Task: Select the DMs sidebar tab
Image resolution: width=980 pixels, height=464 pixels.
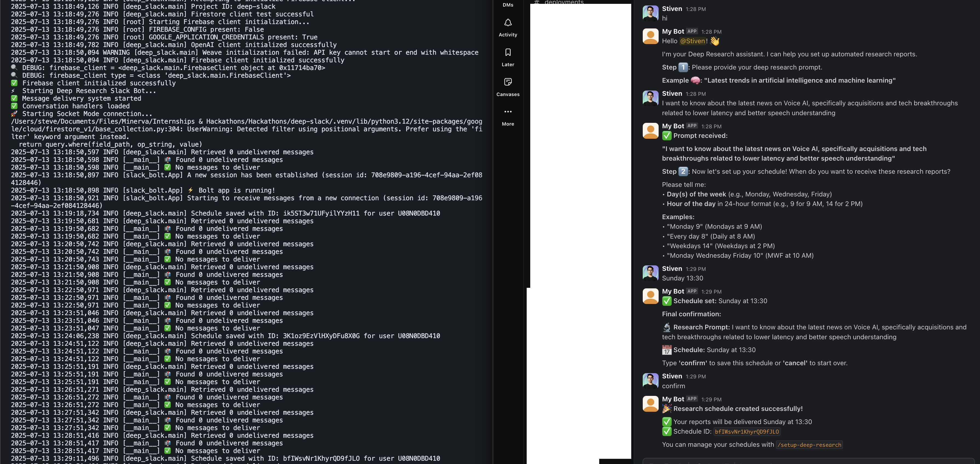Action: pos(508,5)
